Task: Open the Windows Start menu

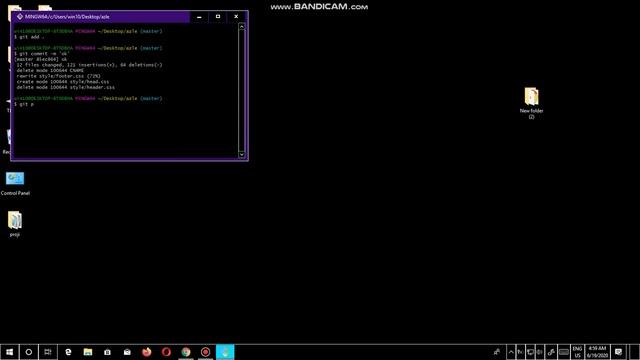Action: click(9, 352)
